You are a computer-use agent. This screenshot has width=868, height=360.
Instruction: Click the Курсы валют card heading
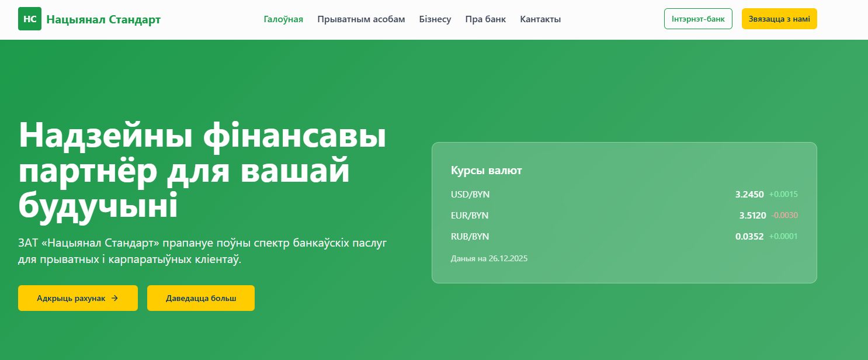tap(487, 171)
